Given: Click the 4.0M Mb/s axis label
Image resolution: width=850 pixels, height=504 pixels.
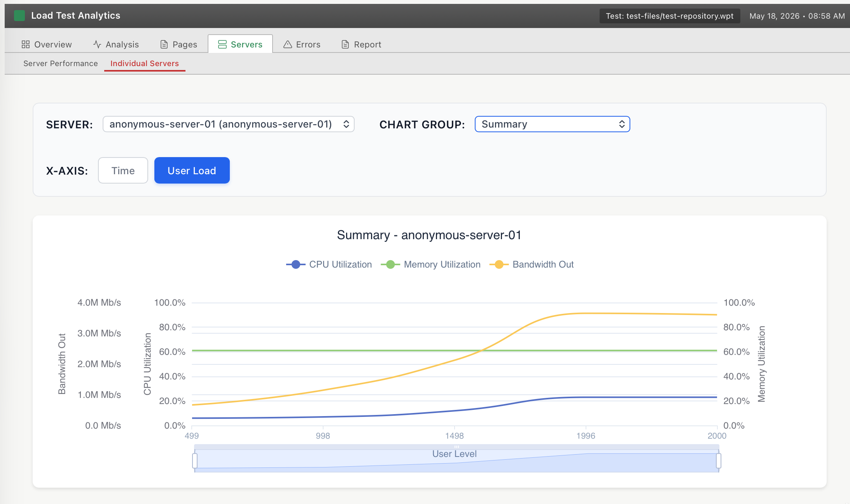Looking at the screenshot, I should [99, 303].
